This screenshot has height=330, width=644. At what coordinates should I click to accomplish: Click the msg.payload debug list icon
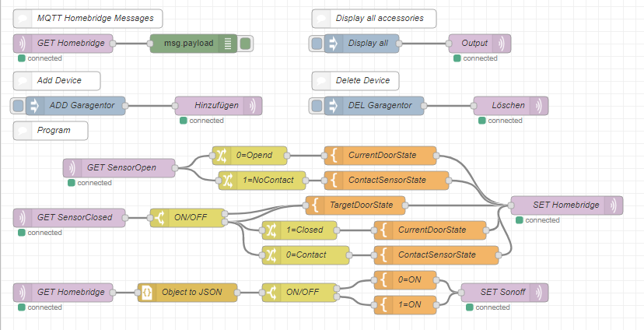(x=229, y=43)
